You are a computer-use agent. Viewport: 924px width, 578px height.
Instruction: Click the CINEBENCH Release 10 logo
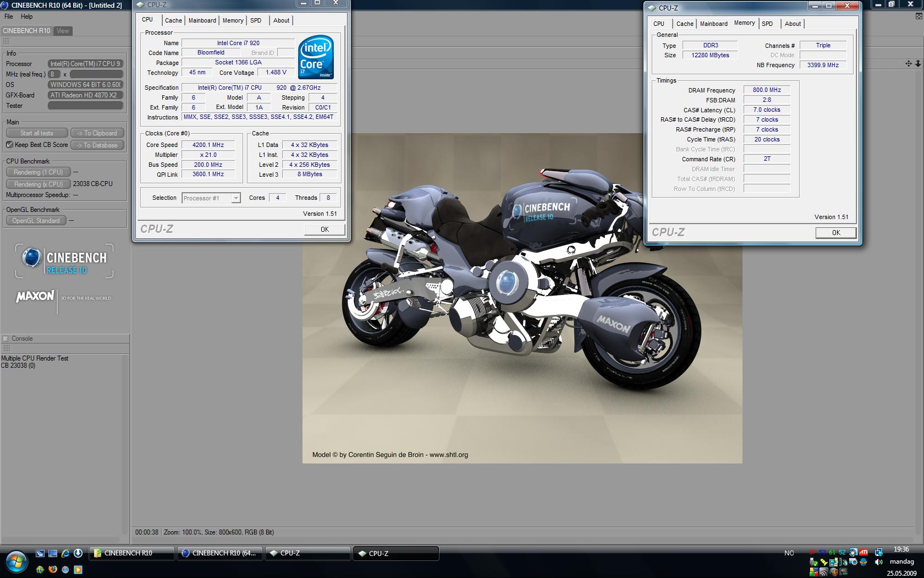[x=64, y=261]
